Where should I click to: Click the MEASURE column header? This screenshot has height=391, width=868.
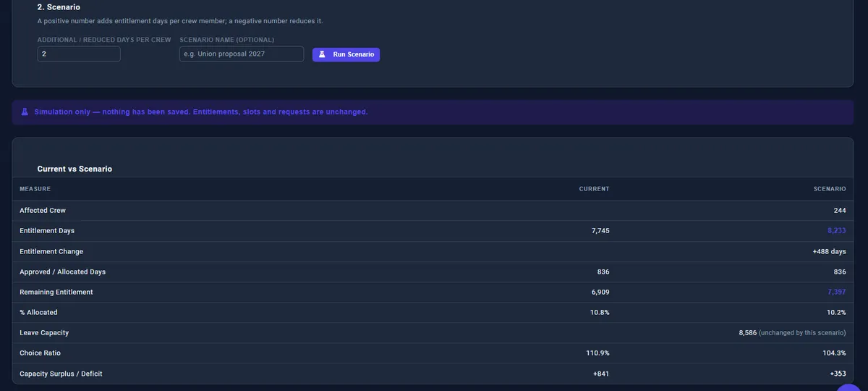(35, 189)
